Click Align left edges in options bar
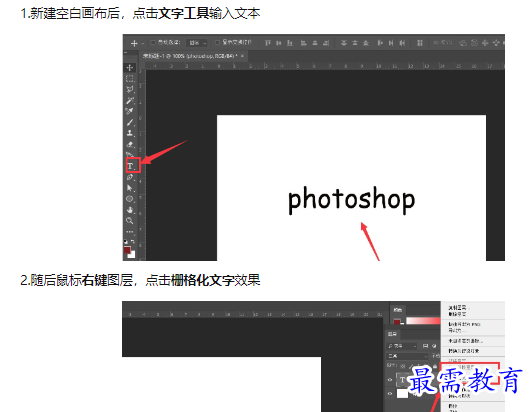The height and width of the screenshot is (412, 531). point(304,43)
